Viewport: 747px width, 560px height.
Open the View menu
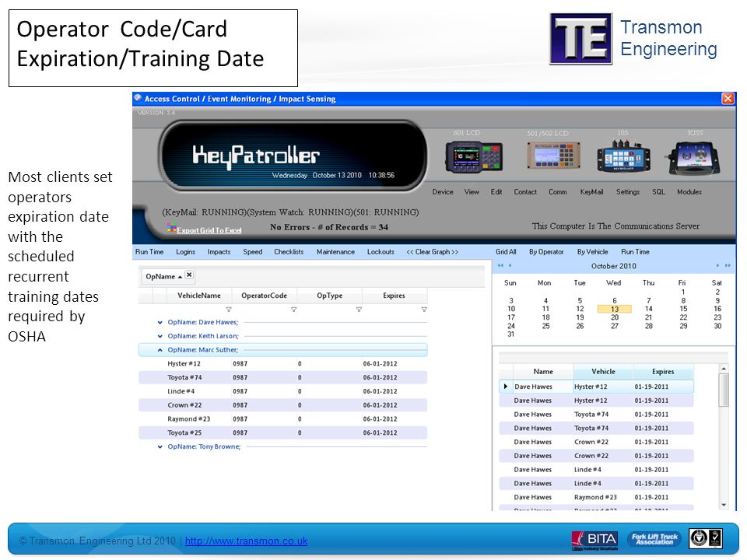[x=472, y=192]
